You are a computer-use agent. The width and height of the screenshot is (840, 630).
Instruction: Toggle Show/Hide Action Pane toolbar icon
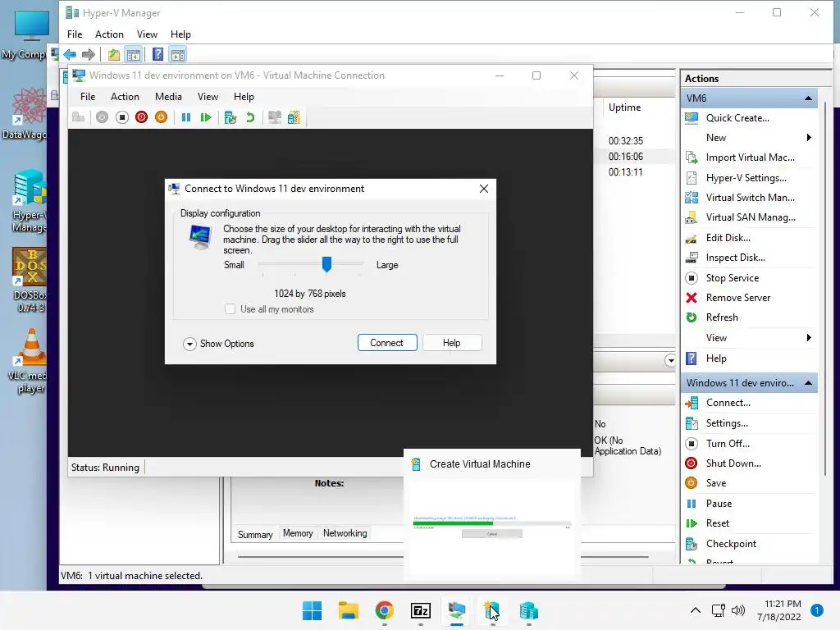[177, 54]
